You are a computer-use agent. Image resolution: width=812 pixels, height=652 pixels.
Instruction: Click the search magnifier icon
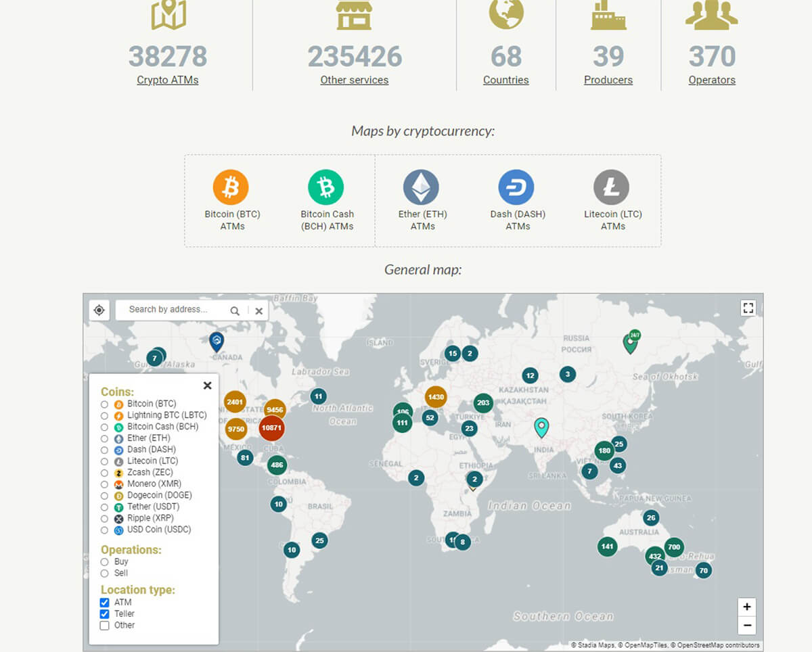coord(235,311)
